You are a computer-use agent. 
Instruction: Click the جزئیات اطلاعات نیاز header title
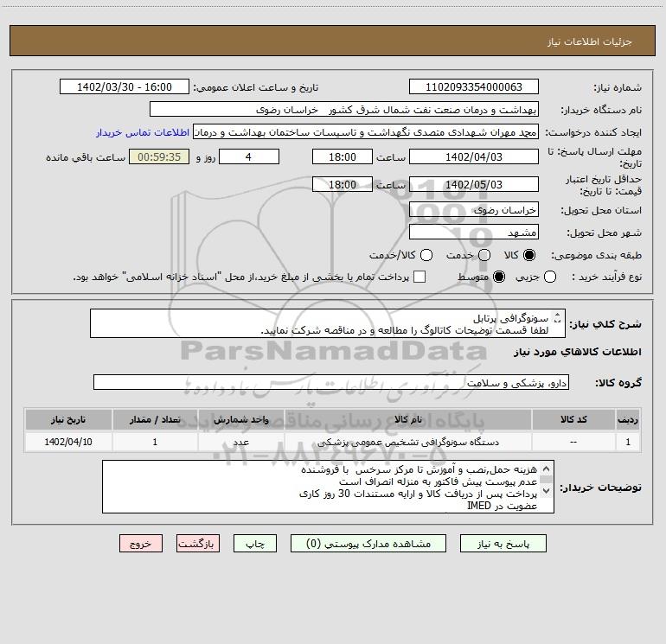[590, 41]
